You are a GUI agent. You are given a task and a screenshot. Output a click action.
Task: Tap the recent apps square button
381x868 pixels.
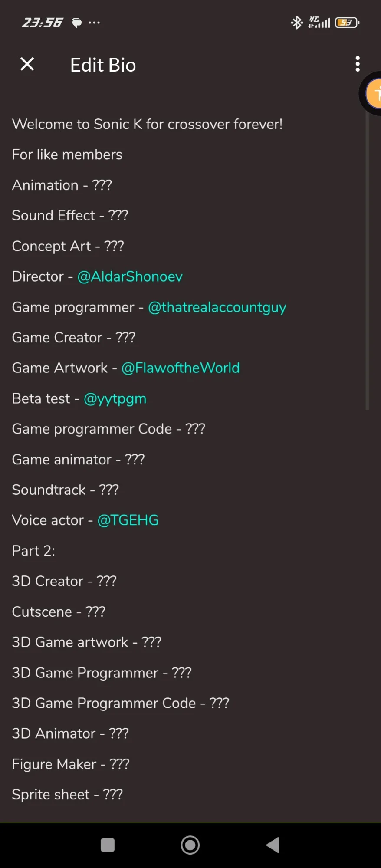coord(108,845)
